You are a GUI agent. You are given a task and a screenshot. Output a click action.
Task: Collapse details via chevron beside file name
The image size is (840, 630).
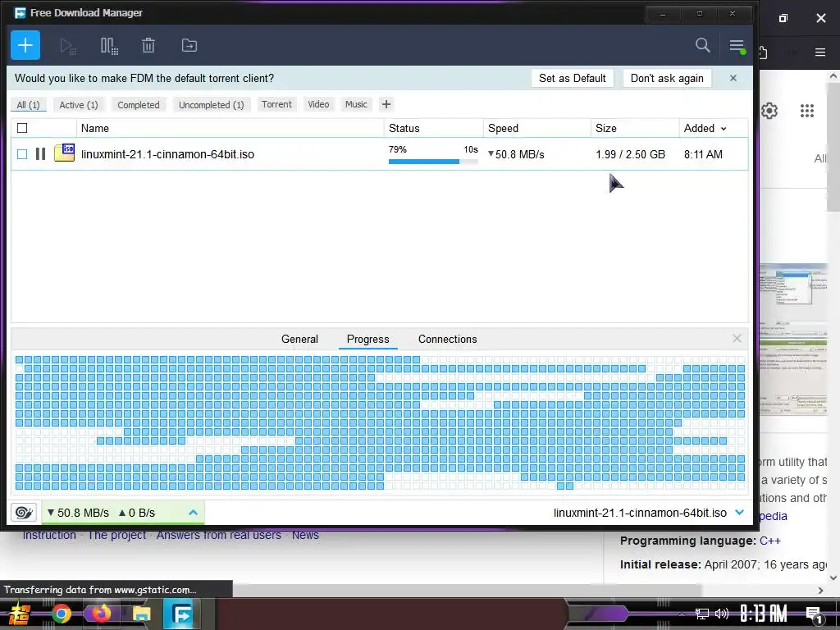coord(740,513)
